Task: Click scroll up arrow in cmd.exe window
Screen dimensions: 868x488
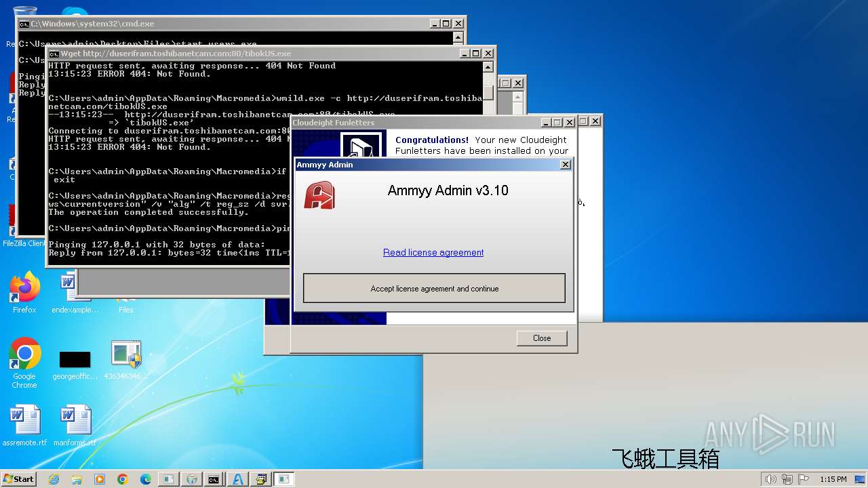Action: tap(458, 38)
